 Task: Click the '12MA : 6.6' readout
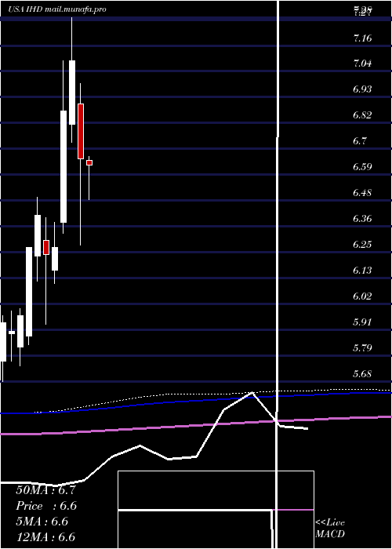[45, 537]
